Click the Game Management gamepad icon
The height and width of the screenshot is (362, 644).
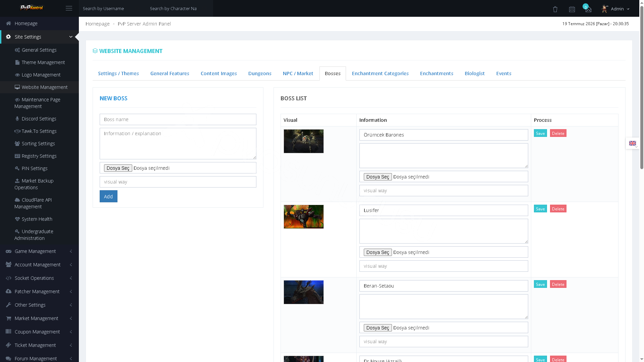point(9,251)
